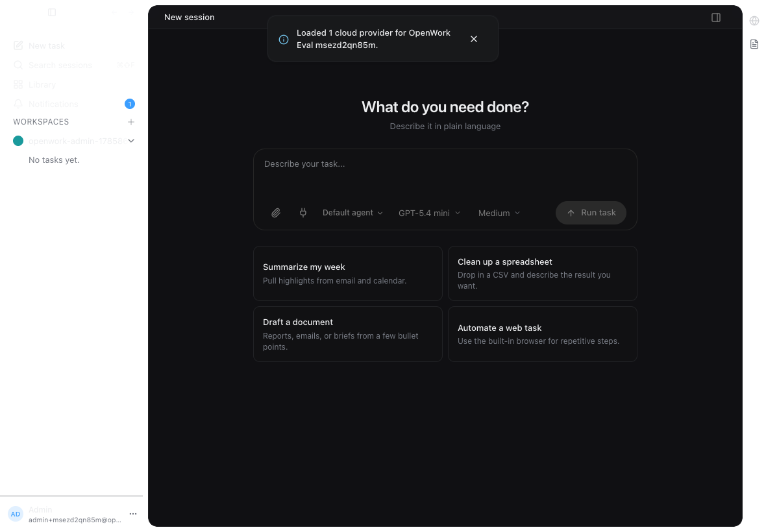This screenshot has width=766, height=532.
Task: Click the info icon in the notification
Action: coord(283,40)
